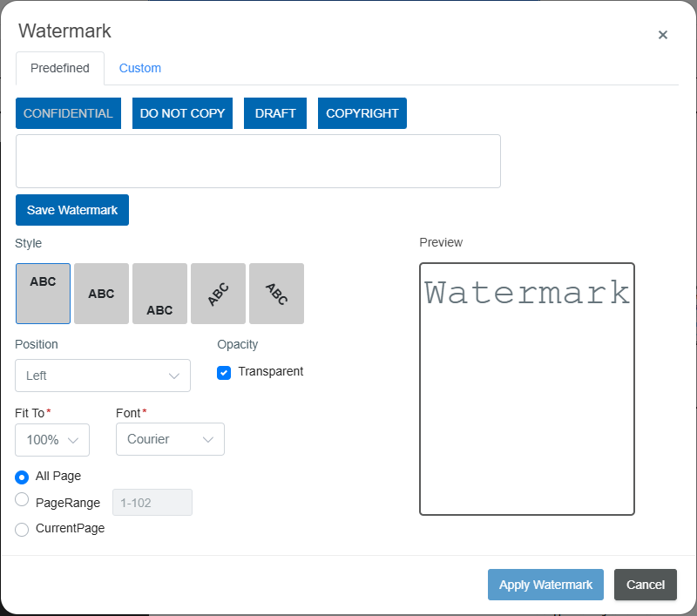The height and width of the screenshot is (616, 697).
Task: Click the Save Watermark button
Action: tap(71, 210)
